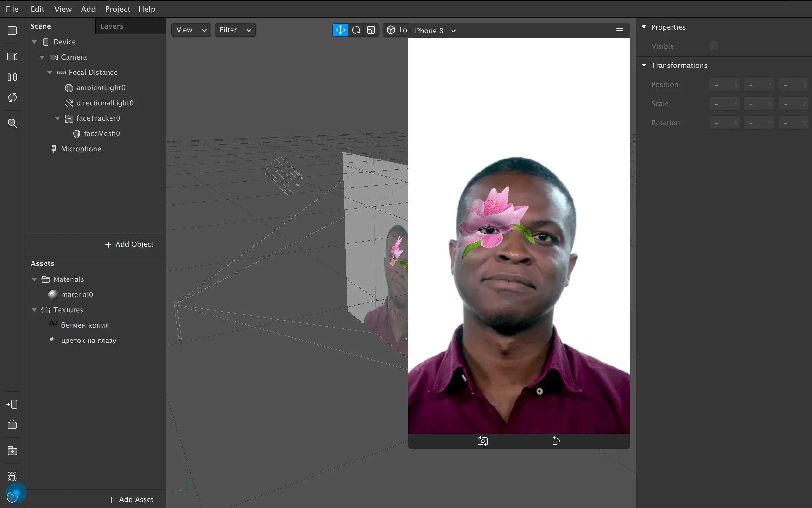Screen dimensions: 812x508
Task: Switch to the Layers tab
Action: [x=112, y=26]
